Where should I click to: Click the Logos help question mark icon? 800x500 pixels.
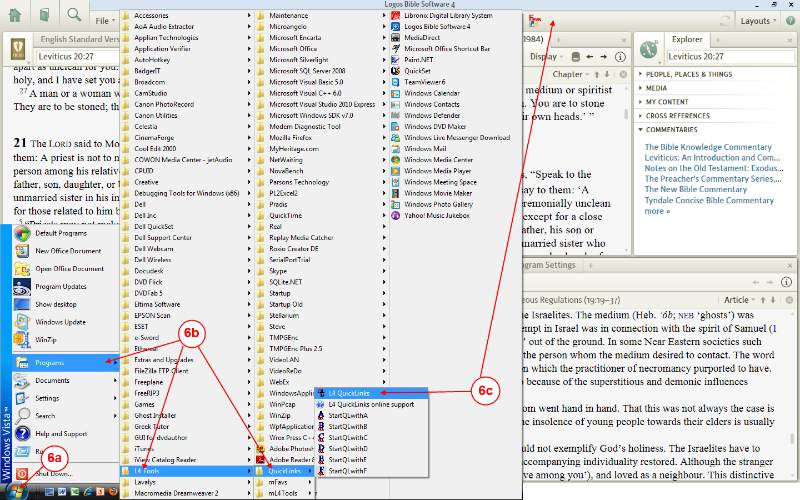[x=790, y=20]
